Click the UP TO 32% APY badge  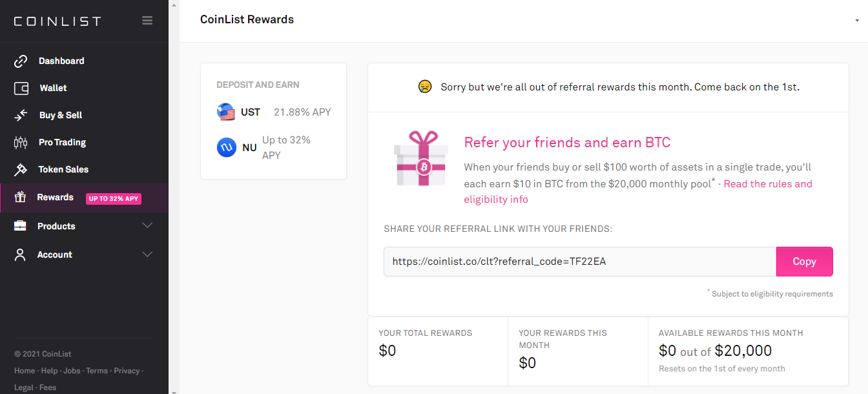point(114,198)
